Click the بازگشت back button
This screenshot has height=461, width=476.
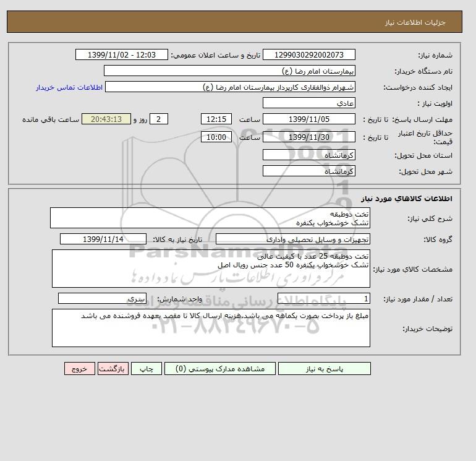pyautogui.click(x=113, y=369)
